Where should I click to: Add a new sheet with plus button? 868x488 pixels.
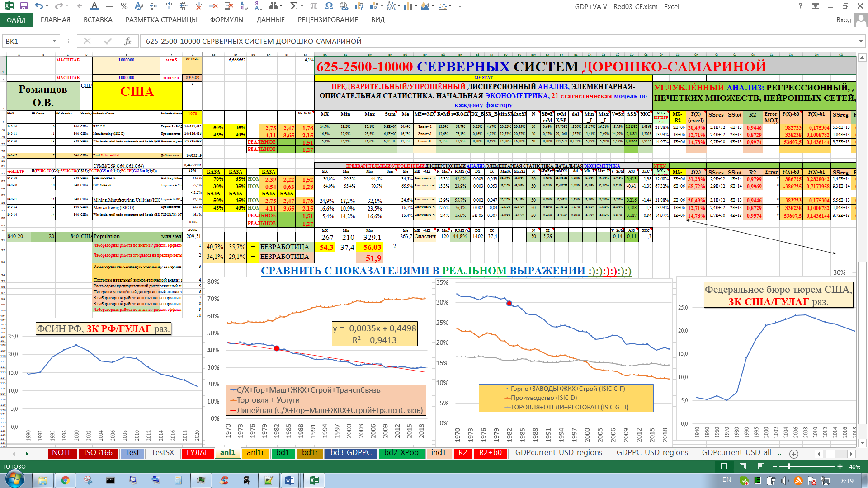coord(793,454)
